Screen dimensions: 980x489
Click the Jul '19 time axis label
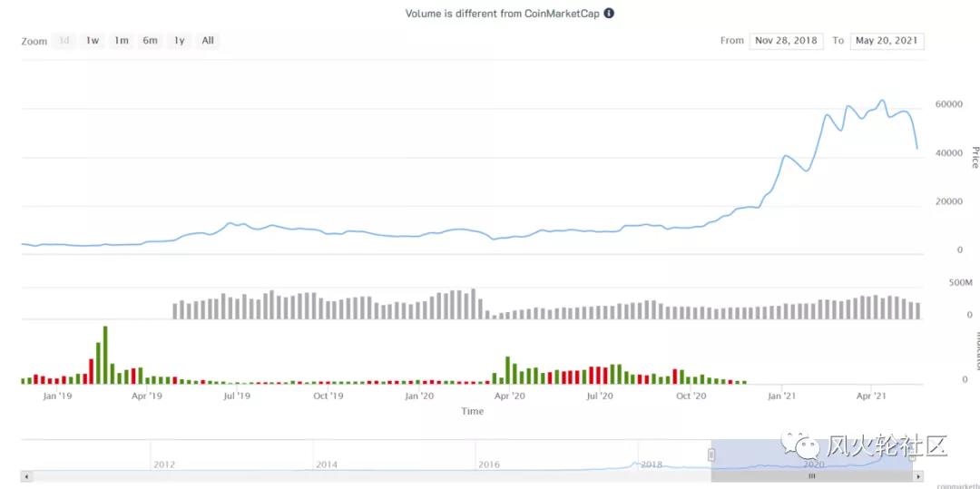pos(237,396)
